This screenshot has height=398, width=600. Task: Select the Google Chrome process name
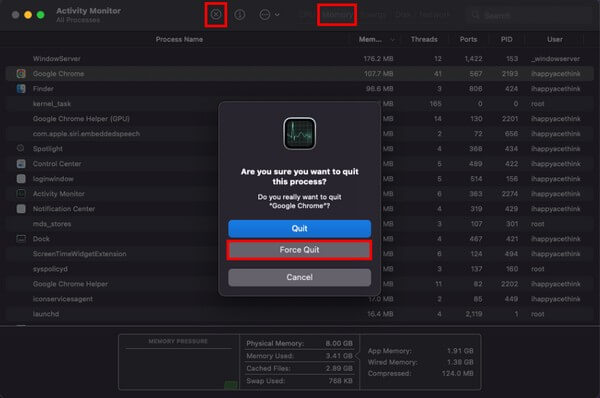coord(58,74)
